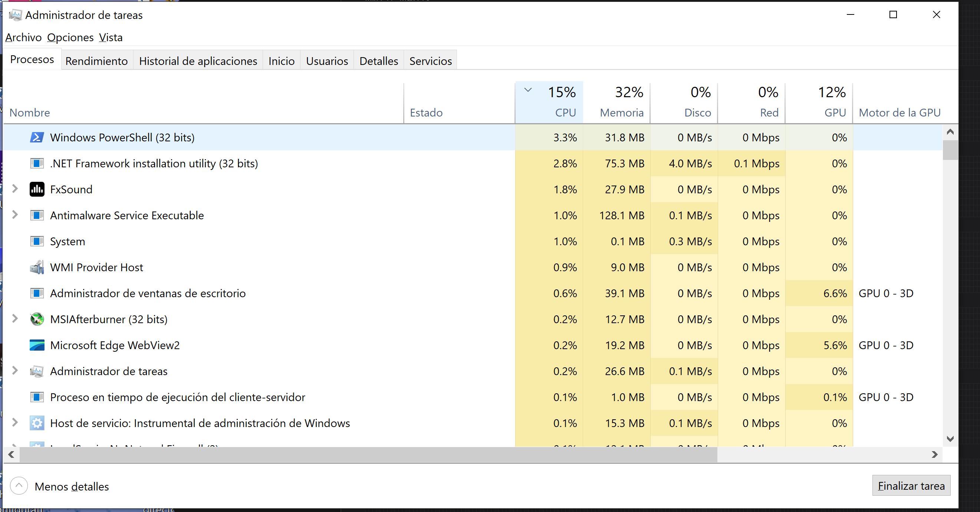Screen dimensions: 980x512
Task: Click the Host de servicio gear icon
Action: pos(37,423)
